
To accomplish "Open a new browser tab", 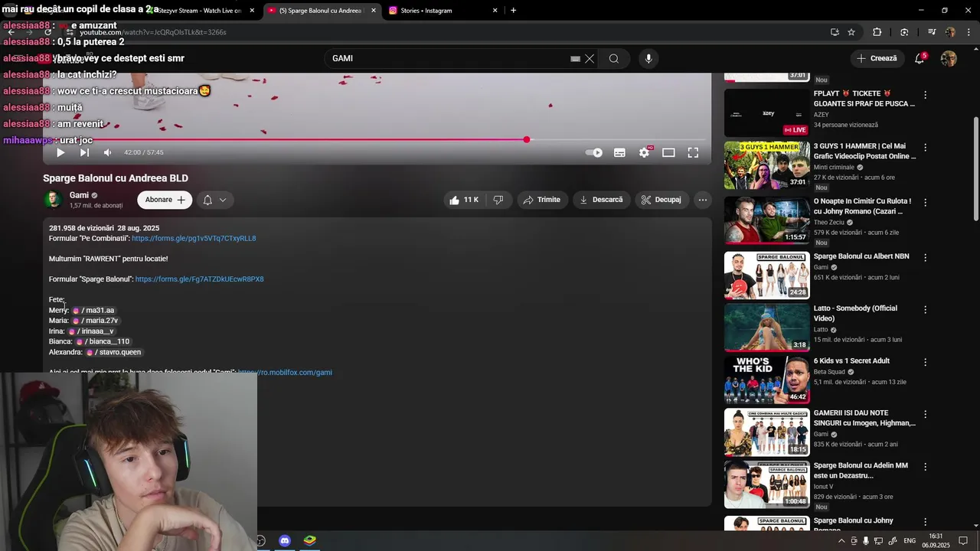I will pyautogui.click(x=513, y=11).
